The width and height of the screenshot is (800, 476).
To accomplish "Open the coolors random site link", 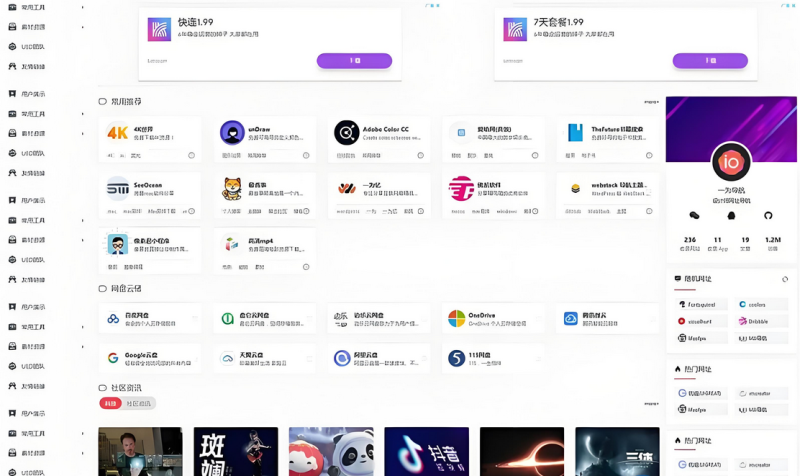I will point(760,305).
